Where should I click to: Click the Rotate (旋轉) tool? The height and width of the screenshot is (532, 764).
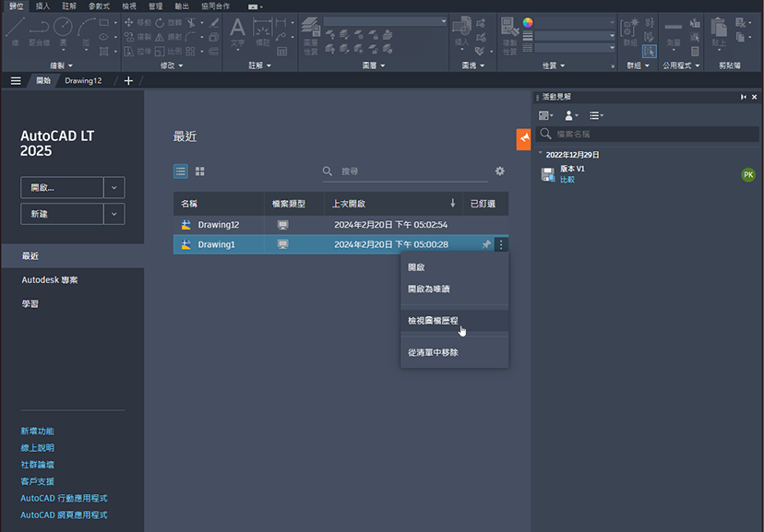[x=168, y=22]
